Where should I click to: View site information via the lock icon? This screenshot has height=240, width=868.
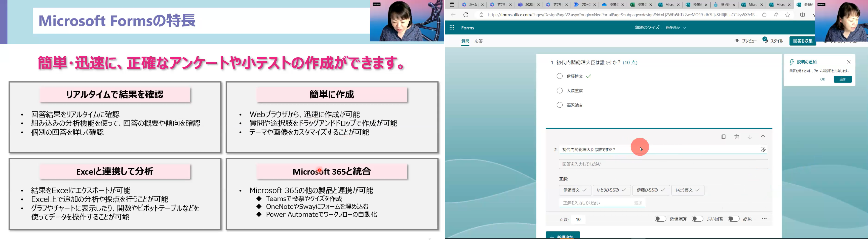tap(481, 15)
